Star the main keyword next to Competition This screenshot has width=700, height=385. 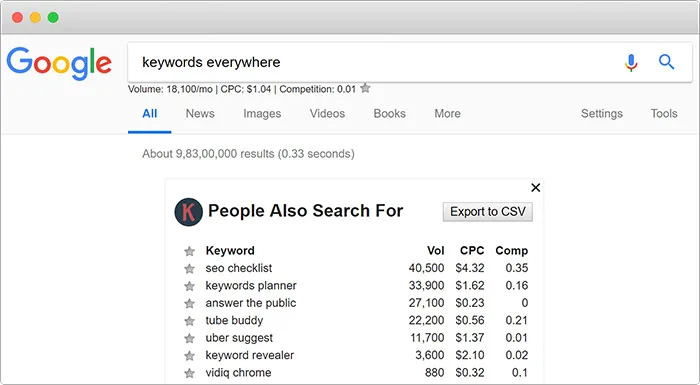coord(365,88)
